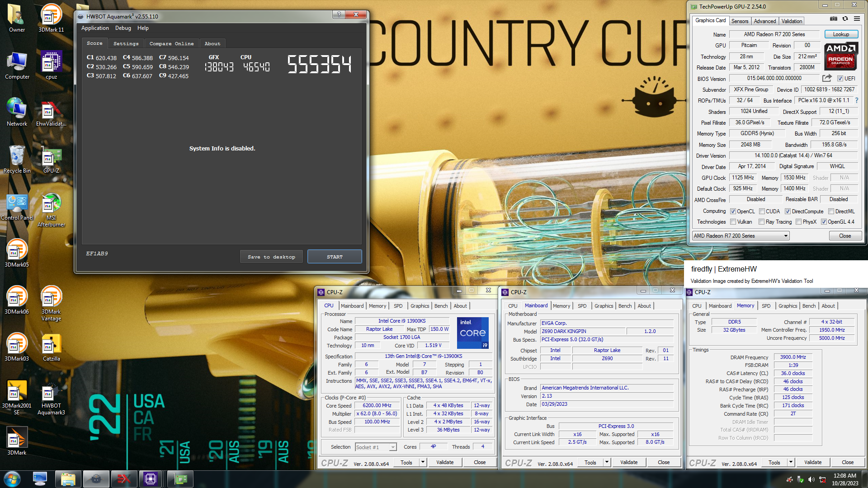Open the GPU-Z desktop shortcut

click(x=51, y=159)
